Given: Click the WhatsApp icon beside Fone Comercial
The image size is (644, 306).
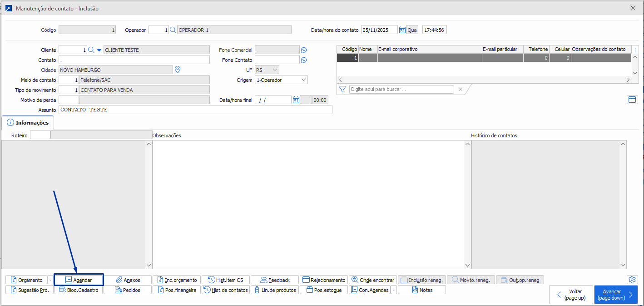Looking at the screenshot, I should click(304, 50).
